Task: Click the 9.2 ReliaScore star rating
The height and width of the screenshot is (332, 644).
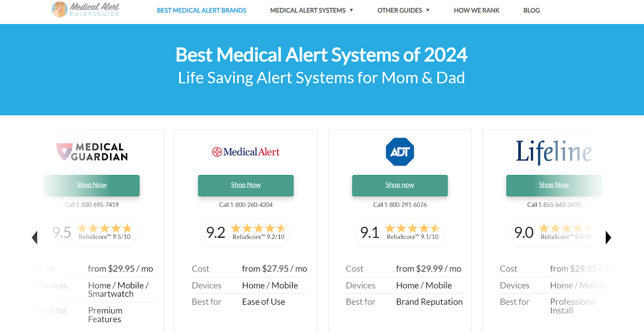Action: pos(246,232)
